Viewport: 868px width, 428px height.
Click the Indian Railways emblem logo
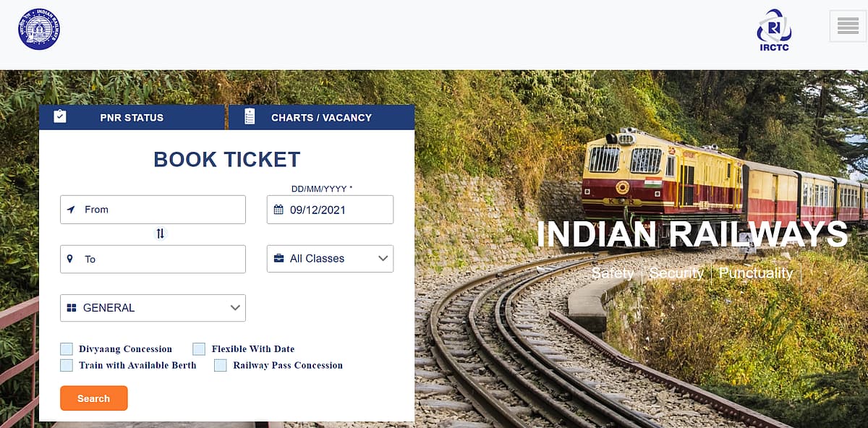[38, 29]
